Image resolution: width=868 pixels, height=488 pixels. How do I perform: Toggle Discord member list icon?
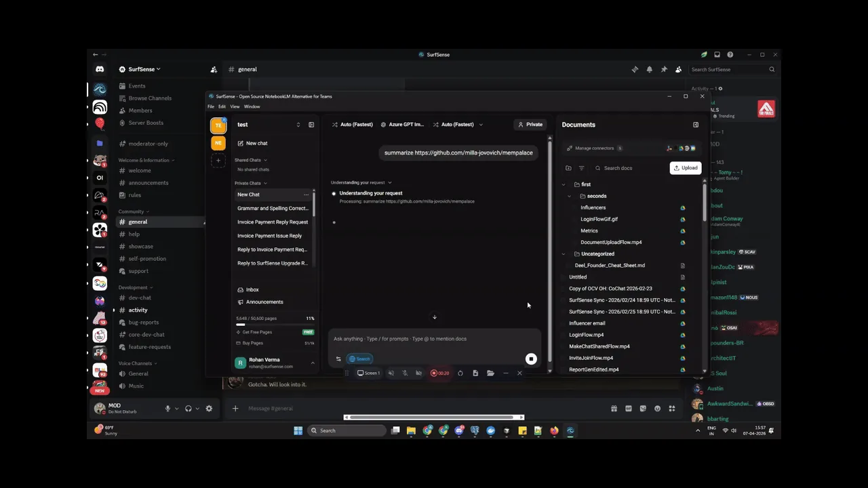pos(678,69)
